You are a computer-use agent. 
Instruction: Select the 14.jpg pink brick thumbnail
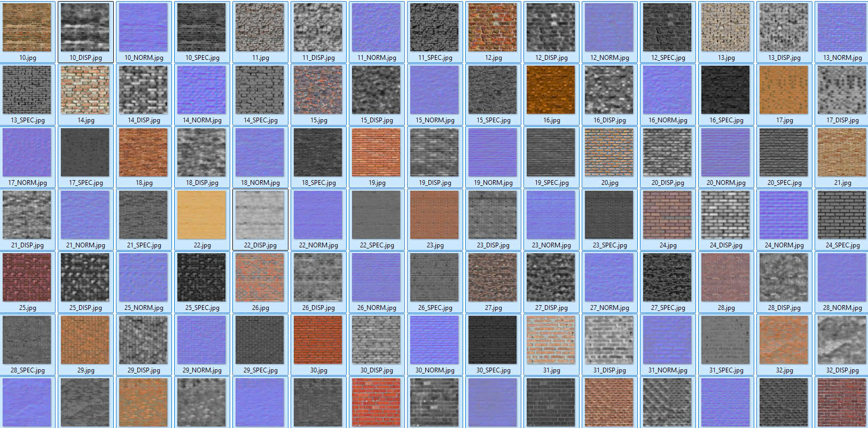(85, 90)
